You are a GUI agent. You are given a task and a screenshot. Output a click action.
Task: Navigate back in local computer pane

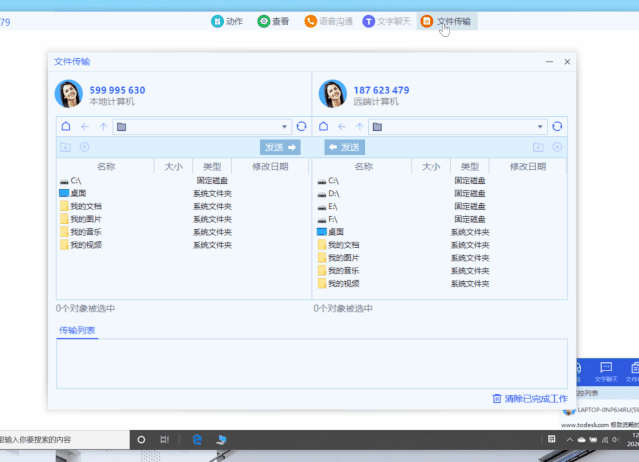85,127
